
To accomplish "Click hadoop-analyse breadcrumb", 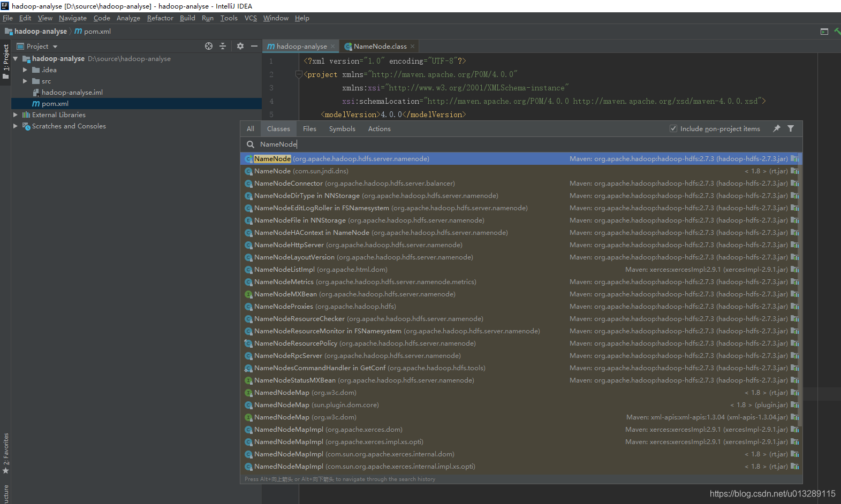I will point(36,32).
